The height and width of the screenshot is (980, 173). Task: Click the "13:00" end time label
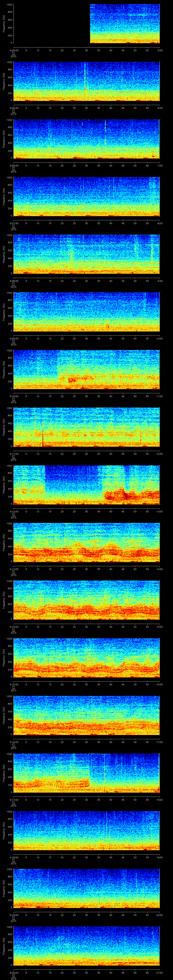click(x=159, y=511)
